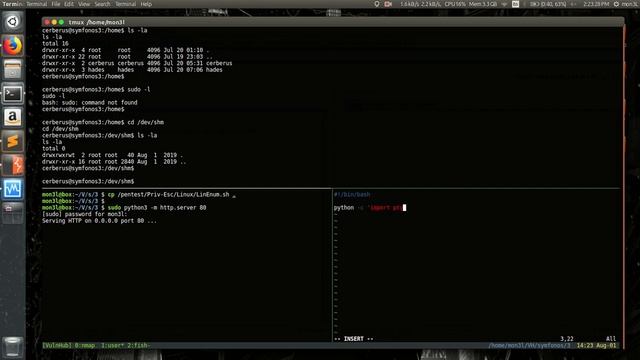The image size is (640, 360).
Task: Open the System Monitor dock icon
Action: point(12,189)
